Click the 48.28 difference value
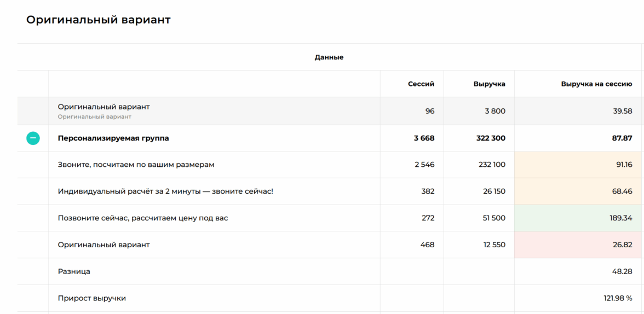 pyautogui.click(x=622, y=271)
